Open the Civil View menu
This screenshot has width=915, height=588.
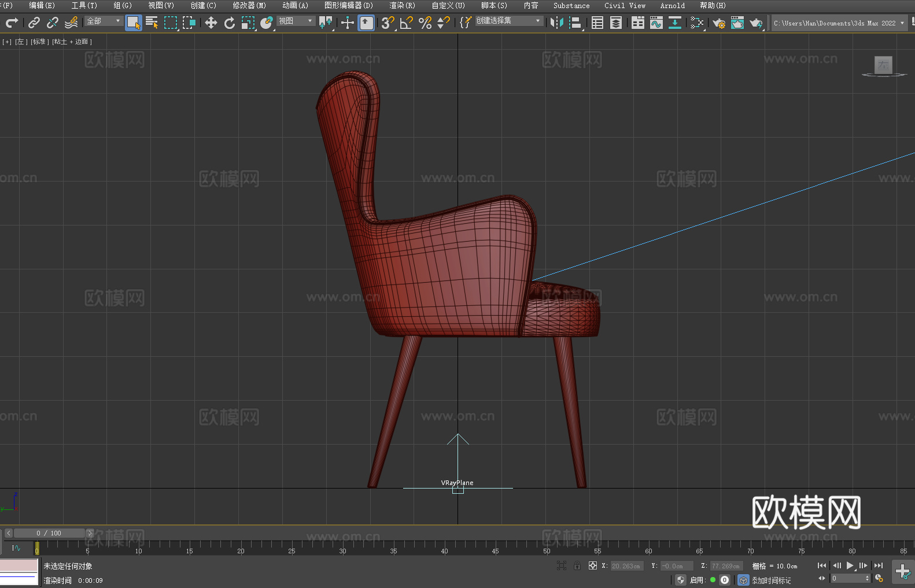[x=625, y=6]
